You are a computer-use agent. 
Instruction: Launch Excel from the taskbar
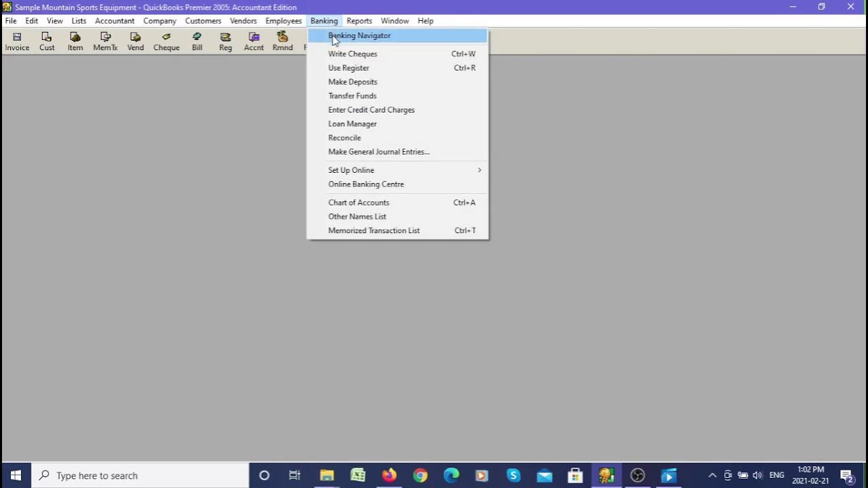[358, 475]
